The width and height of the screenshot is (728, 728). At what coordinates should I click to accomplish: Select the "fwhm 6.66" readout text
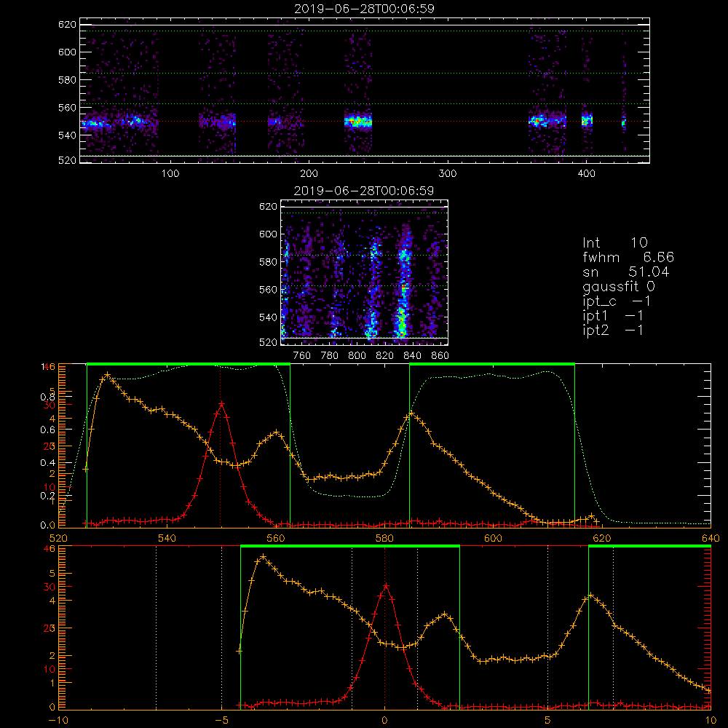pyautogui.click(x=628, y=257)
